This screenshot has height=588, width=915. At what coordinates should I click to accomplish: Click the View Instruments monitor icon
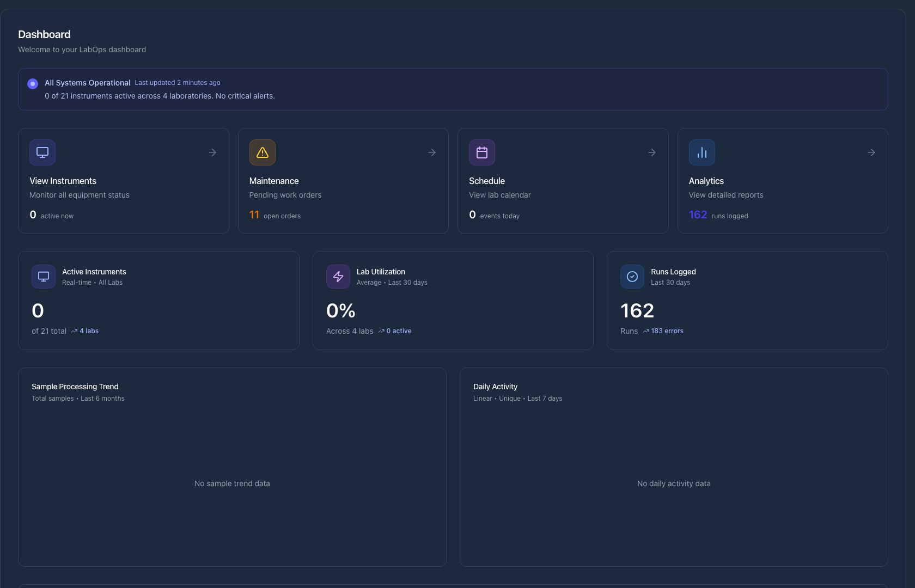42,152
